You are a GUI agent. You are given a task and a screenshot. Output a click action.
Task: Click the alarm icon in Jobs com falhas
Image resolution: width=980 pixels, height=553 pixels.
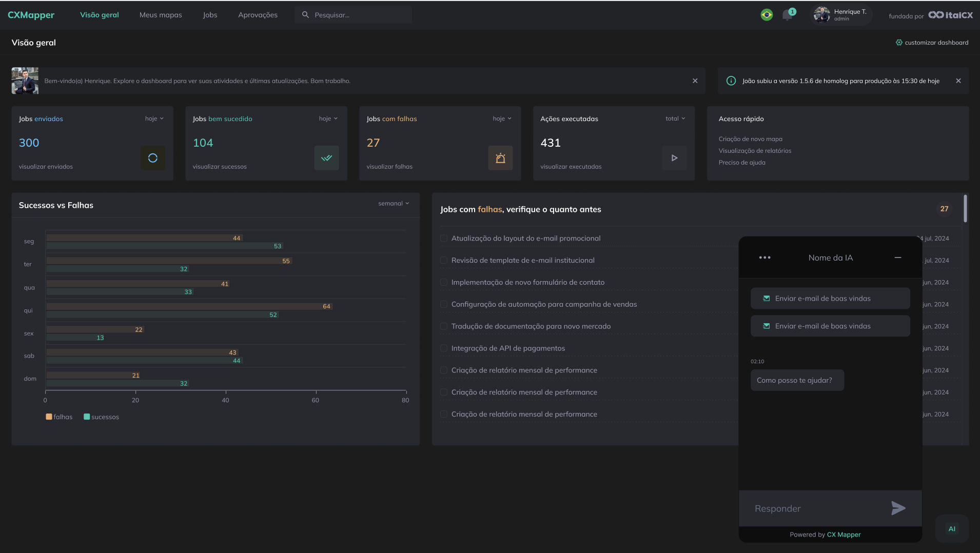(x=500, y=158)
